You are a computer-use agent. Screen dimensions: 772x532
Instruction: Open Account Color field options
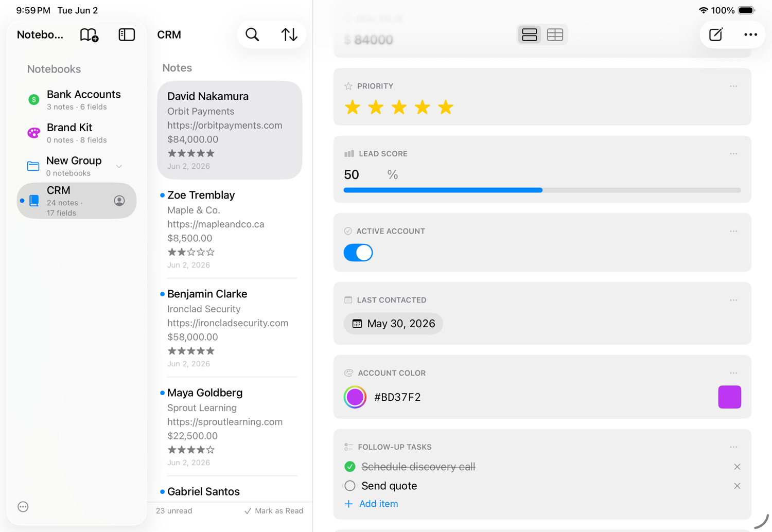tap(733, 373)
